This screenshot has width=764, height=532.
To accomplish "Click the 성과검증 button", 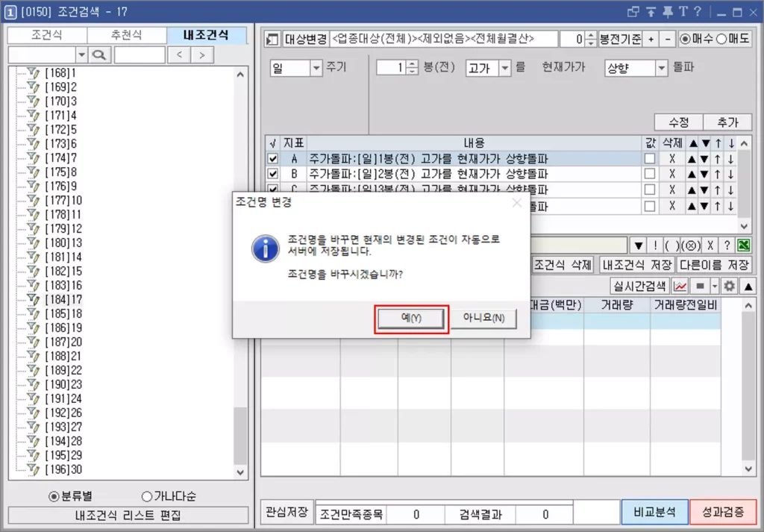I will pos(723,512).
